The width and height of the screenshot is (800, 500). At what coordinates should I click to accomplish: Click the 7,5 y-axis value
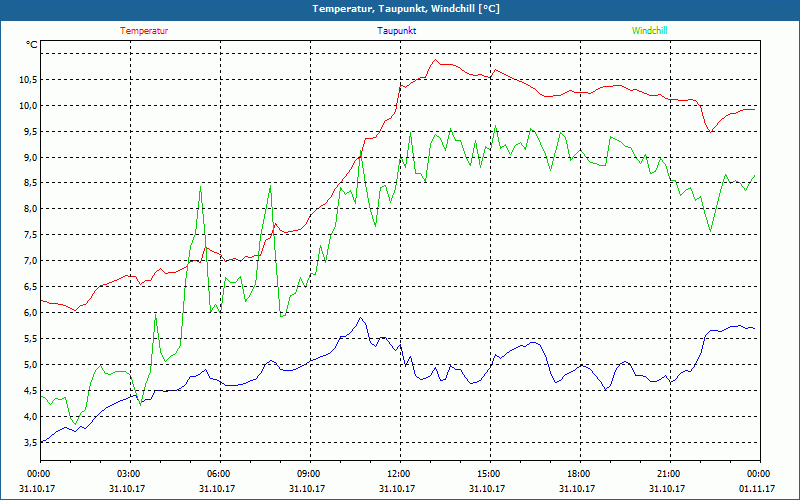[x=31, y=235]
